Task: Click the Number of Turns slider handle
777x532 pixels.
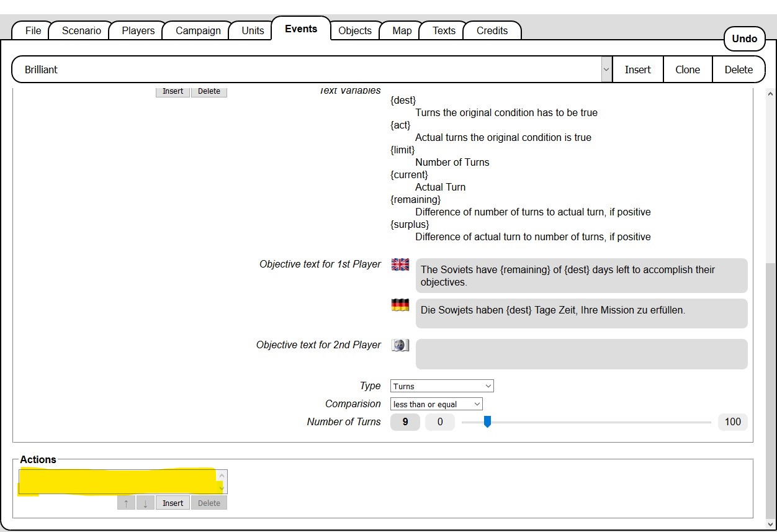Action: point(487,422)
